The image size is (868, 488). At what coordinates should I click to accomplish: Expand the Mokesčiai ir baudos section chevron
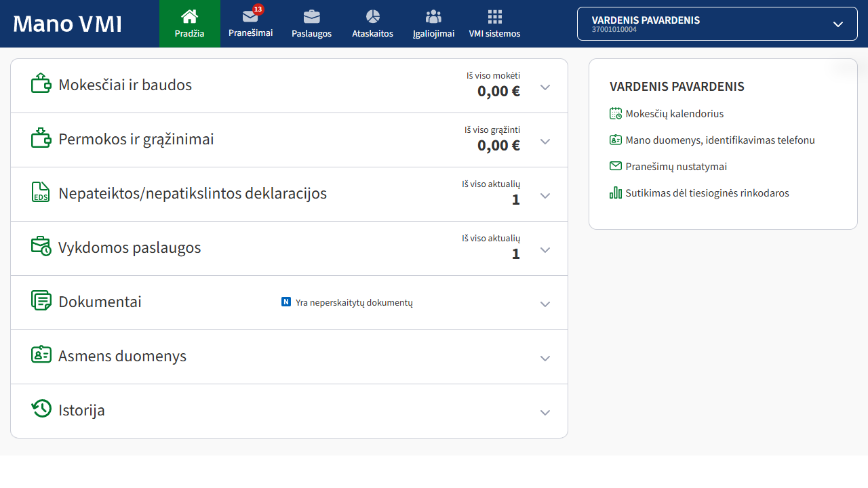[545, 87]
